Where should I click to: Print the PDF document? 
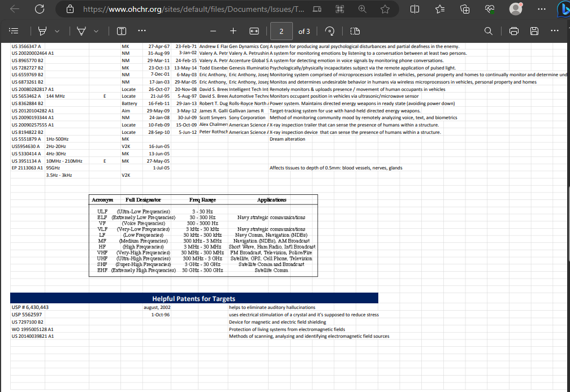pos(513,31)
